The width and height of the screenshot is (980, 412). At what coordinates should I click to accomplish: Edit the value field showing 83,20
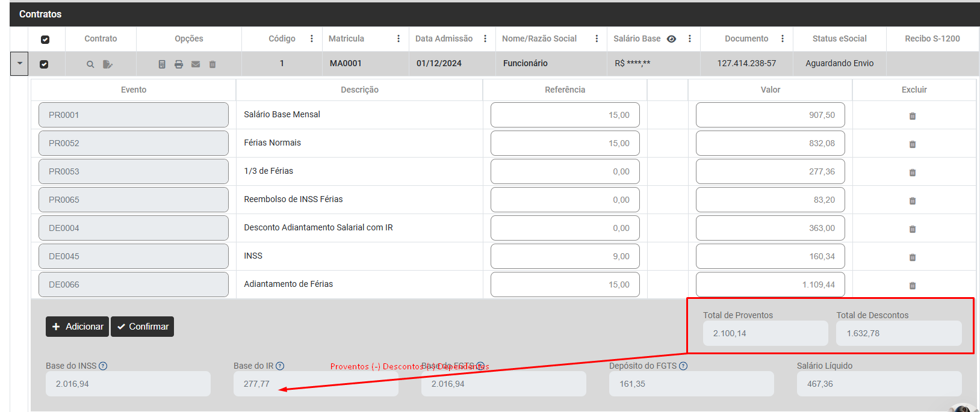click(x=771, y=200)
